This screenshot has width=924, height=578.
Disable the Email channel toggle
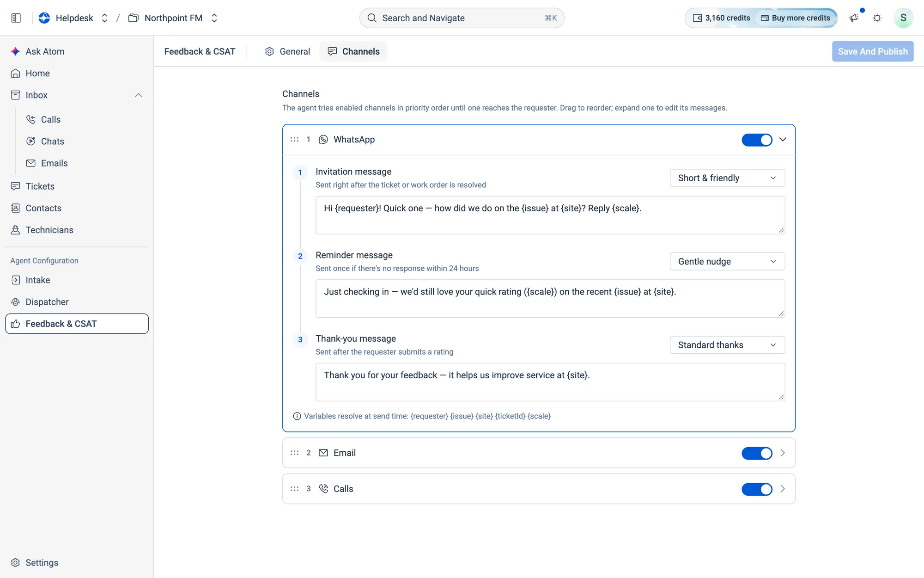coord(757,453)
